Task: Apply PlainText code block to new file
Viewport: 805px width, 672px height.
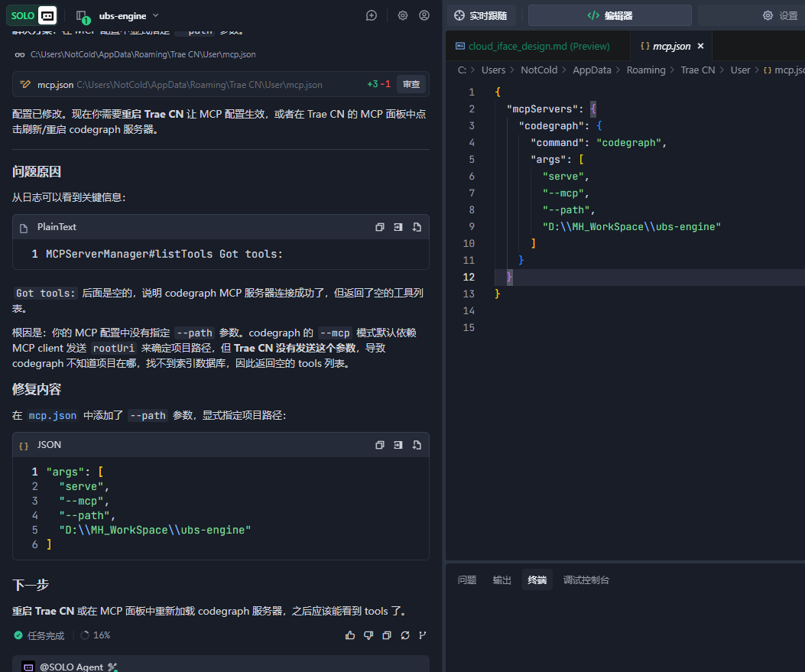Action: 417,227
